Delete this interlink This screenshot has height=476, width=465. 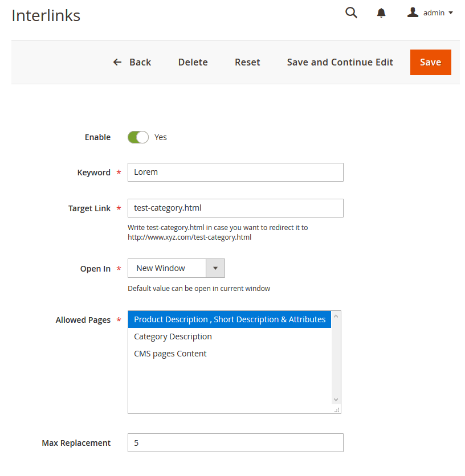[193, 62]
